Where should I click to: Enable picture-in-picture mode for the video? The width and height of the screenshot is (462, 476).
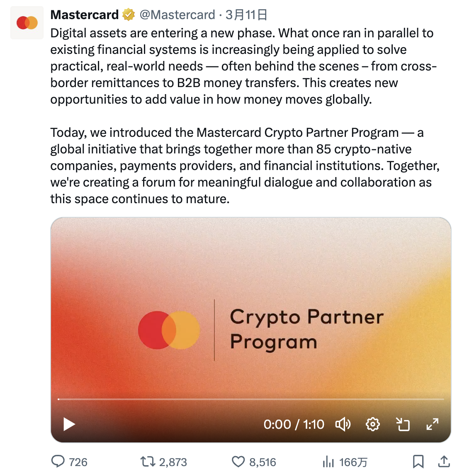coord(402,424)
